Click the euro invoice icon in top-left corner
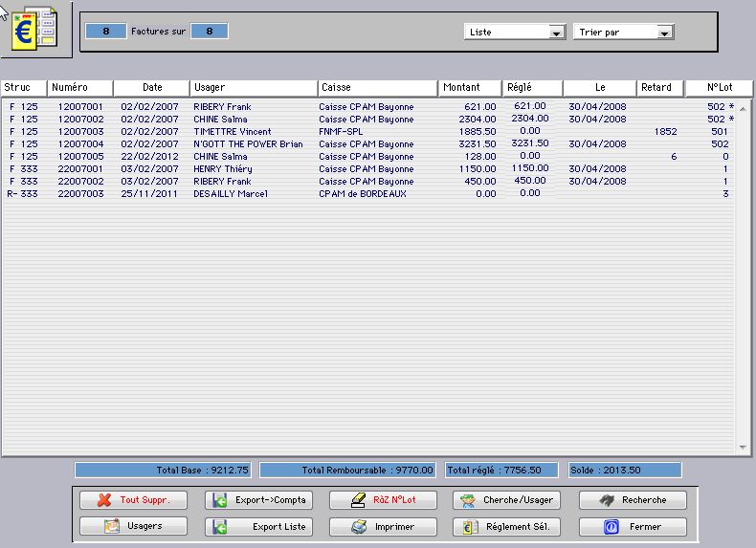Viewport: 756px width, 548px height. pos(34,29)
